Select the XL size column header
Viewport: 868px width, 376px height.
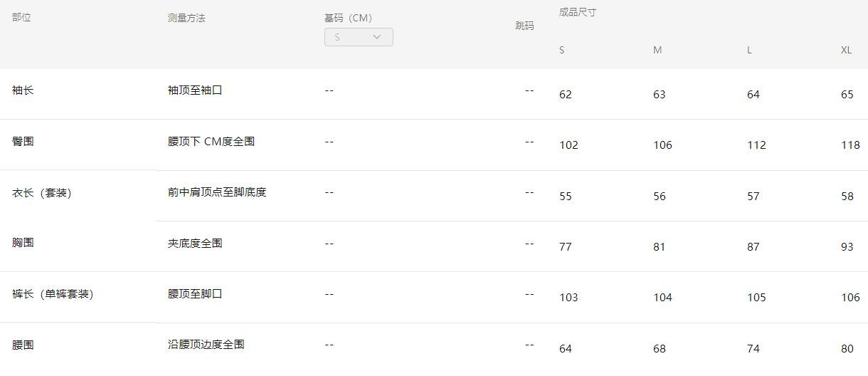pos(846,50)
